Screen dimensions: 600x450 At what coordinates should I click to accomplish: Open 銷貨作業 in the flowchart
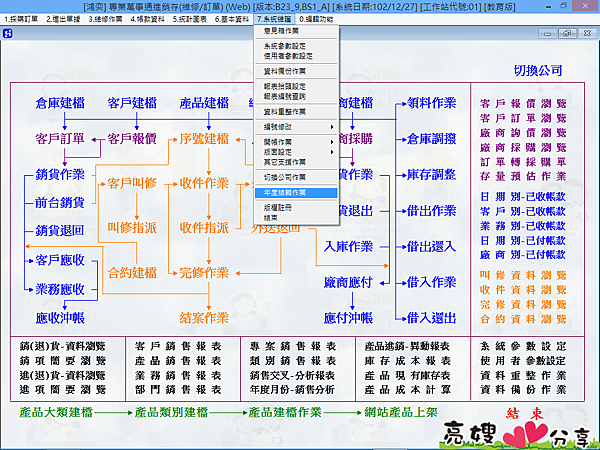click(x=60, y=174)
